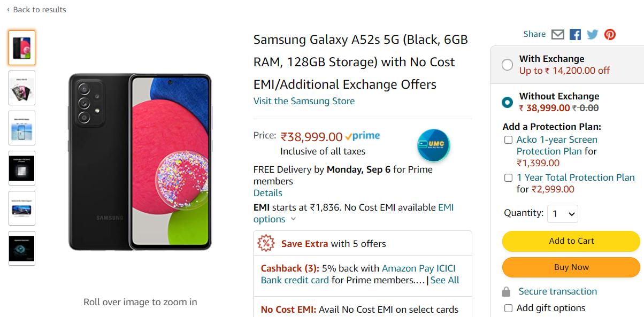Open Visit the Samsung Store link

[304, 101]
